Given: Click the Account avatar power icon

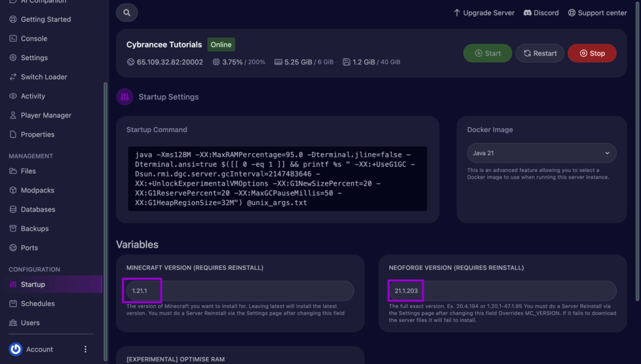Looking at the screenshot, I should pos(16,349).
